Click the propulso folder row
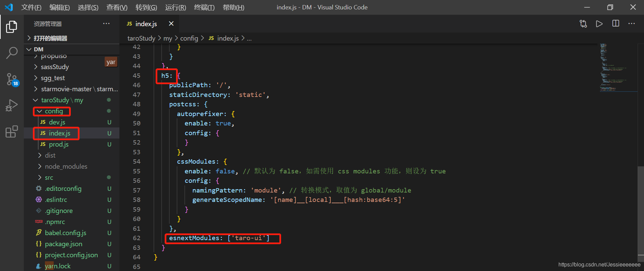 click(x=72, y=56)
